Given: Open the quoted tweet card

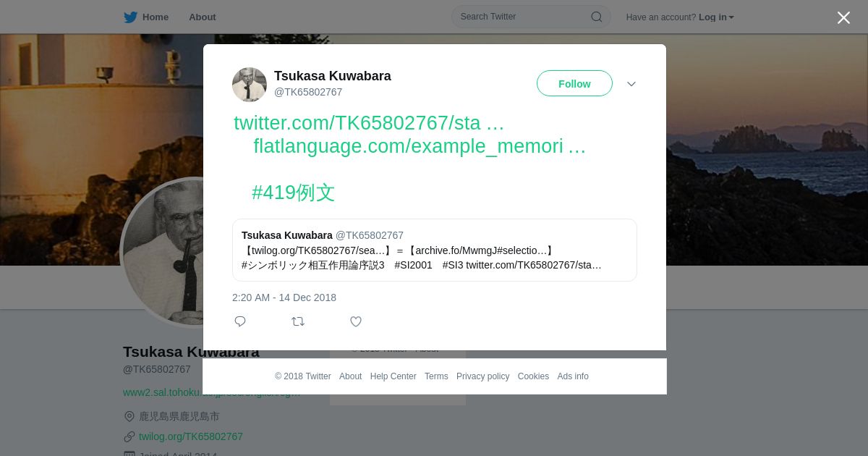Looking at the screenshot, I should coord(435,250).
